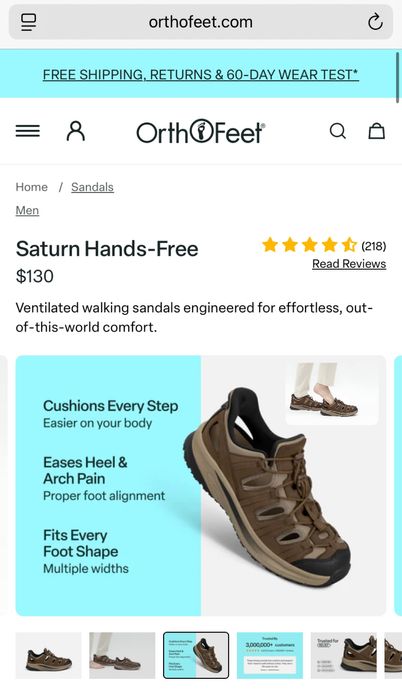
Task: Tap the search magnifier icon
Action: (x=337, y=131)
